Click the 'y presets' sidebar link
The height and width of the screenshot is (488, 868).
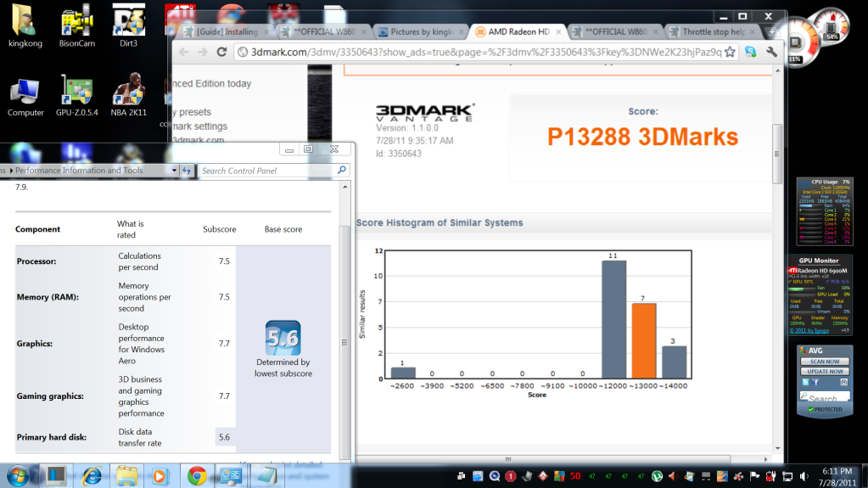(x=192, y=112)
